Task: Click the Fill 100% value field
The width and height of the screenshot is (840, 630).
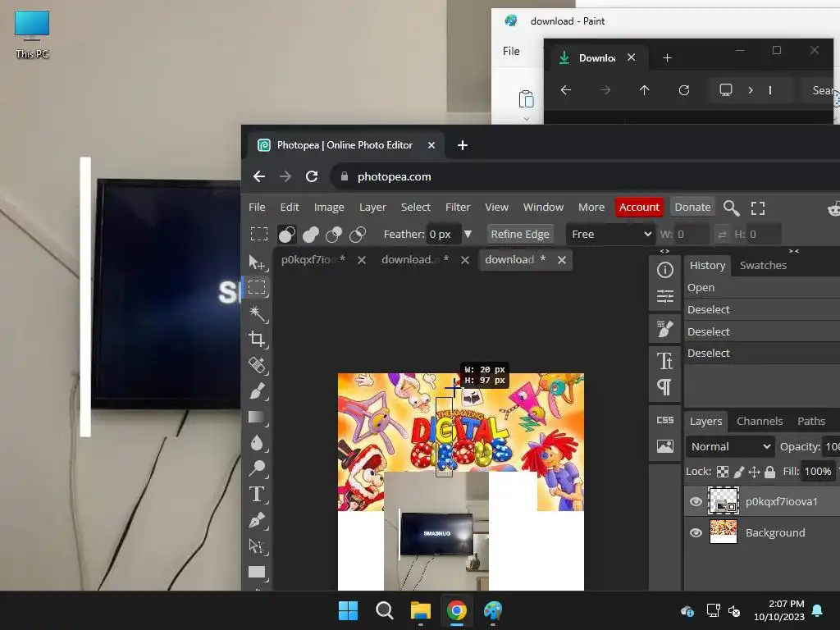Action: tap(818, 472)
